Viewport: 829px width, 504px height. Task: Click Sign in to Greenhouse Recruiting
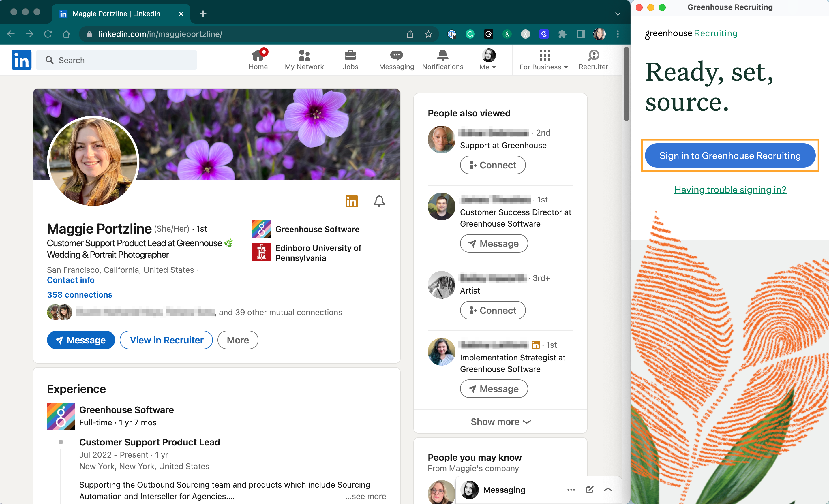coord(730,155)
